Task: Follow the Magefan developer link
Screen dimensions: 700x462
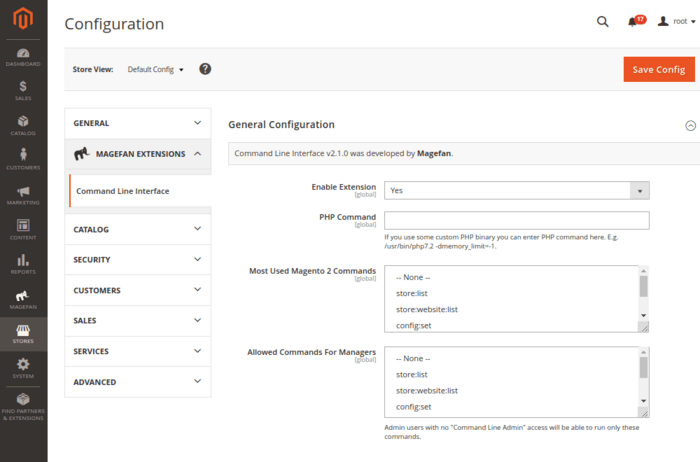Action: point(434,154)
